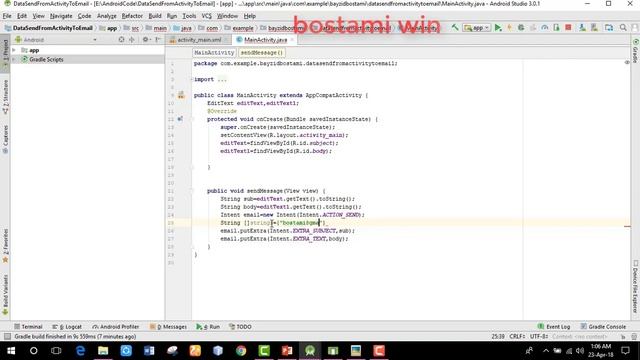The width and height of the screenshot is (640, 360).
Task: Open the Gradle Console
Action: tap(603, 327)
